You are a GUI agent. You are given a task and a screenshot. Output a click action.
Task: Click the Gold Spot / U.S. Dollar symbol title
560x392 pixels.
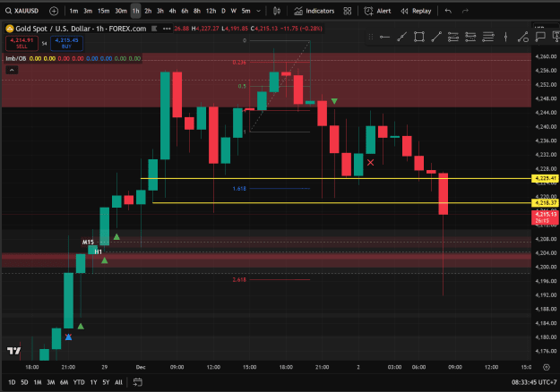coord(81,29)
